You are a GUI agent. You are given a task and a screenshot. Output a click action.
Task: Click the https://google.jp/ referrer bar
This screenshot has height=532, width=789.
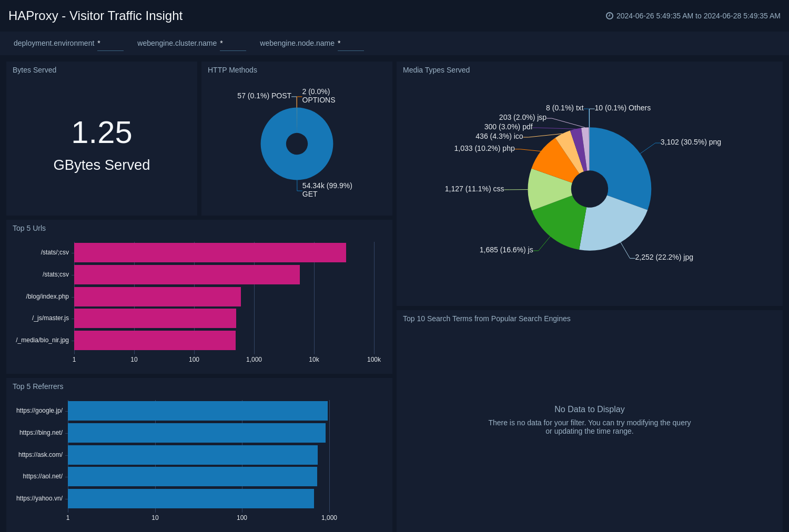198,411
